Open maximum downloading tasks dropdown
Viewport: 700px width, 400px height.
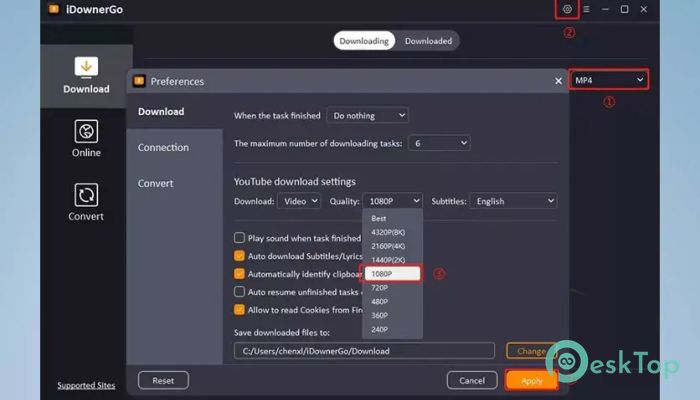439,143
